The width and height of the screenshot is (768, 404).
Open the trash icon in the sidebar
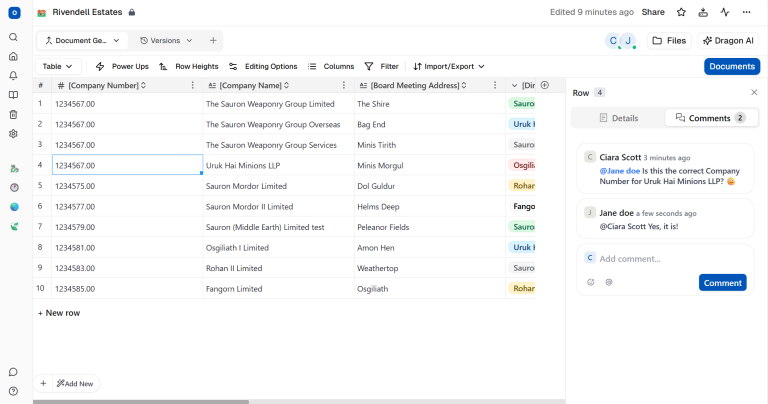13,114
